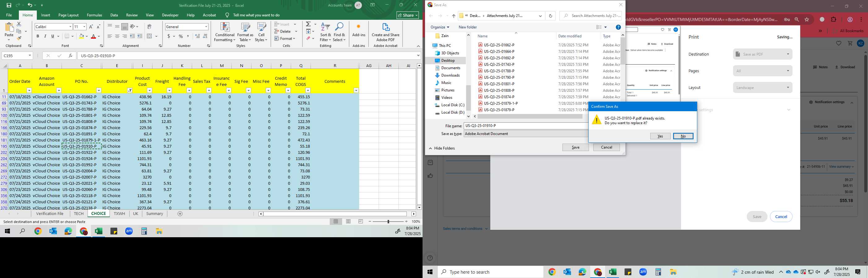868x278 pixels.
Task: Switch to the Summary sheet tab
Action: 155,214
